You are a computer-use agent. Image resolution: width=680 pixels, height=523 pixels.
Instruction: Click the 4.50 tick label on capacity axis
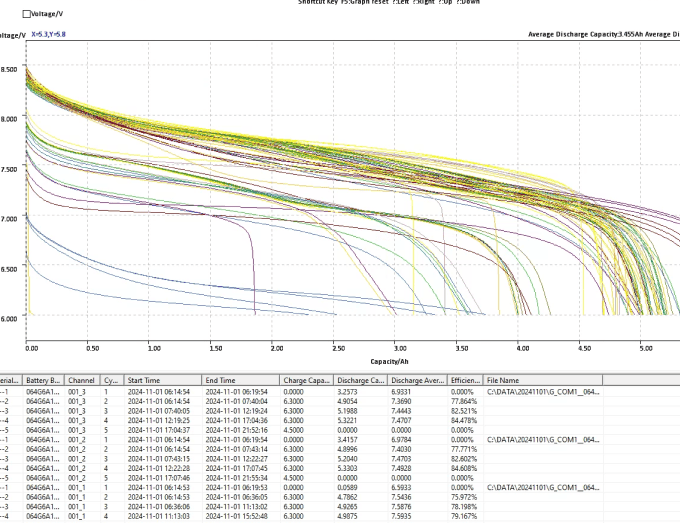584,348
